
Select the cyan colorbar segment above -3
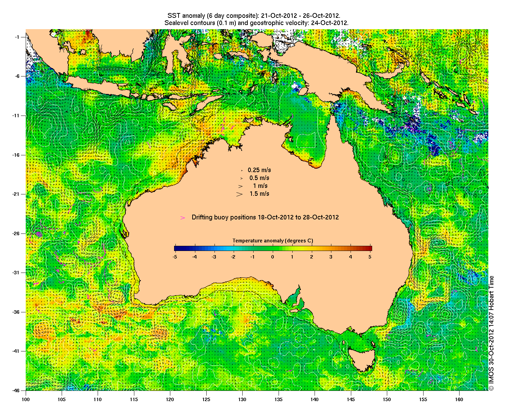[215, 249]
